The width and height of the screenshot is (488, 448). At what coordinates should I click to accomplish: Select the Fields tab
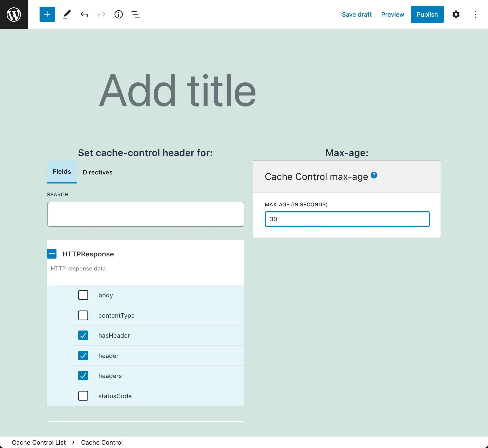pyautogui.click(x=62, y=172)
